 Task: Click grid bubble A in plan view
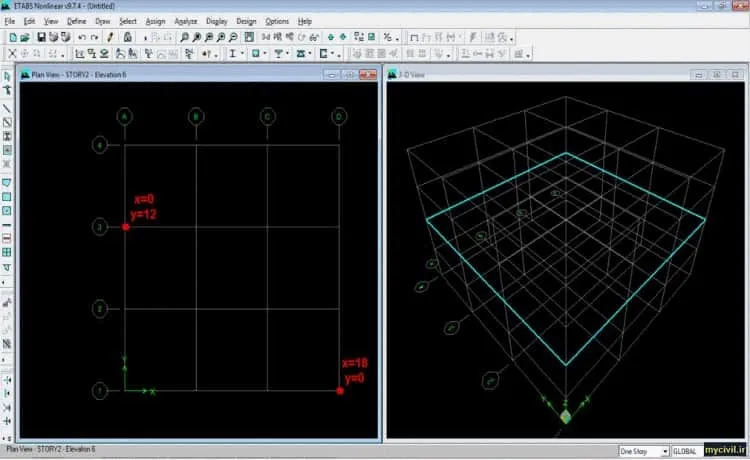pyautogui.click(x=124, y=116)
